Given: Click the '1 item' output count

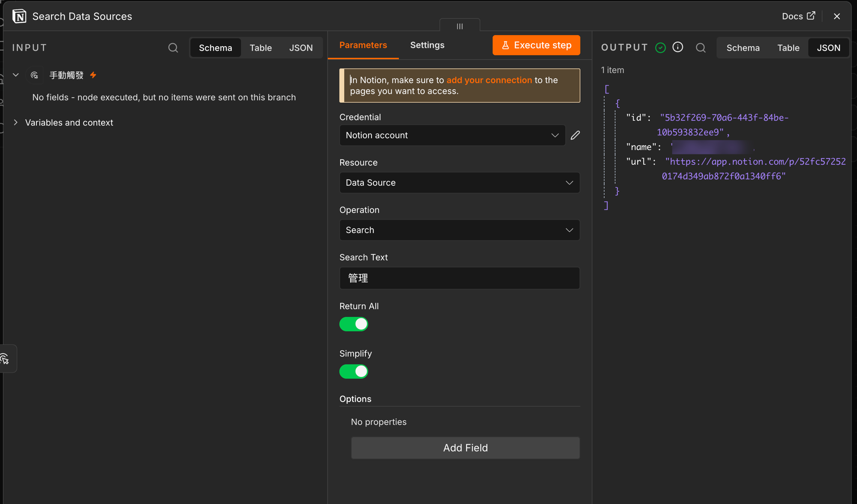Looking at the screenshot, I should 612,70.
